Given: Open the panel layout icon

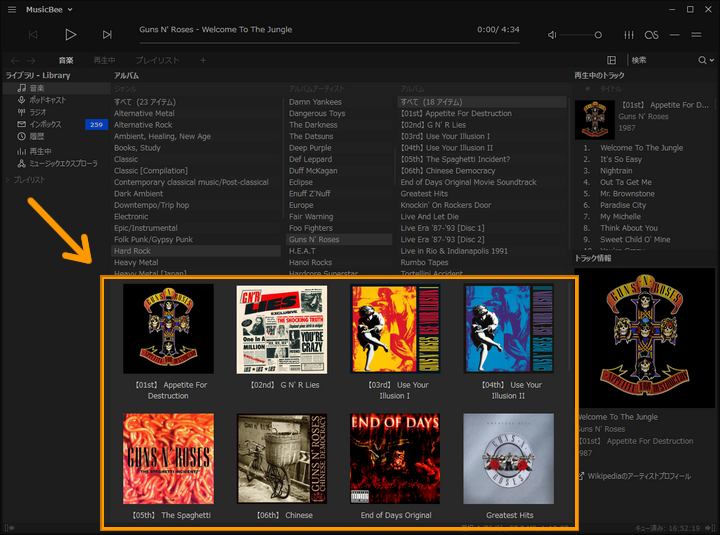Looking at the screenshot, I should [612, 60].
